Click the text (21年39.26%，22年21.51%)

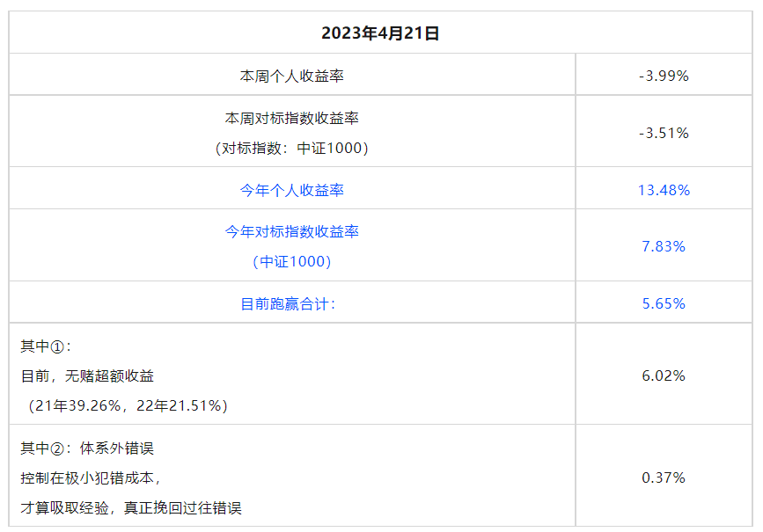point(128,405)
